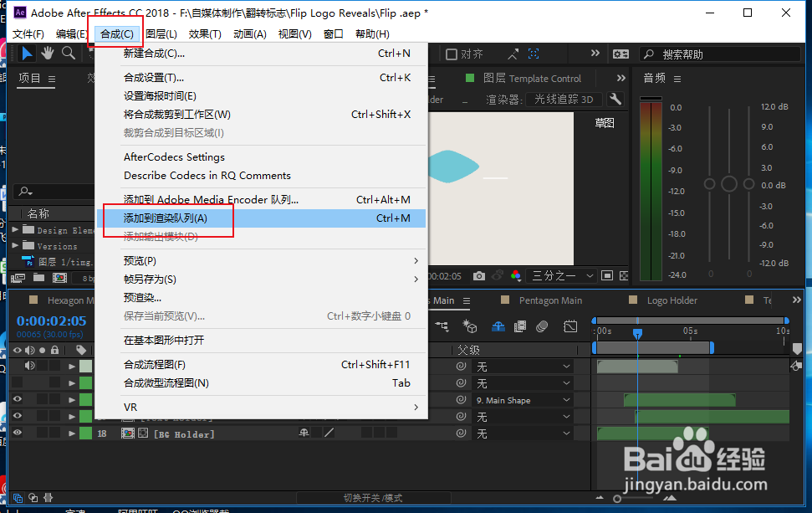The width and height of the screenshot is (812, 513).
Task: Choose 添加到渲染队列(A) menu item
Action: [261, 218]
